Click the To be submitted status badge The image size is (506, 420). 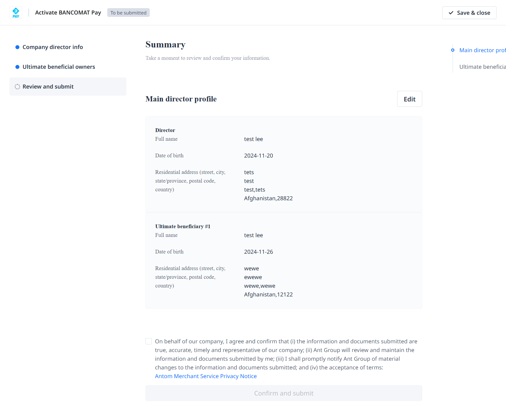tap(128, 13)
